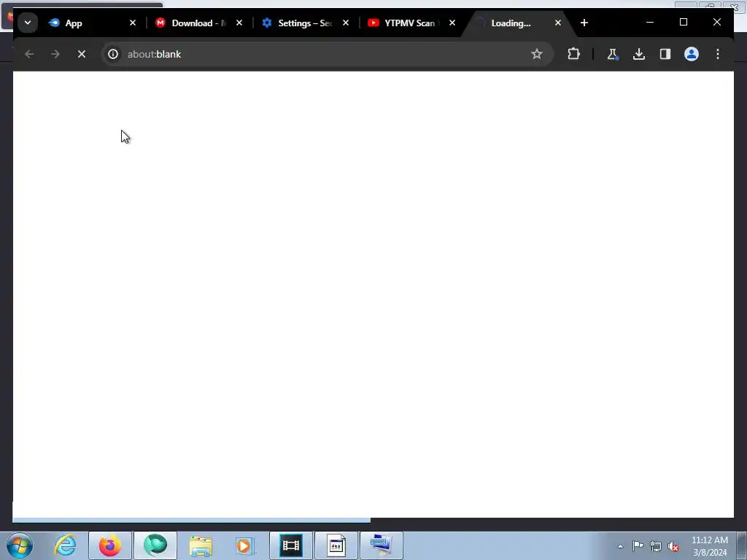This screenshot has width=747, height=560.
Task: Close the YTPMV Scan tab
Action: click(452, 23)
